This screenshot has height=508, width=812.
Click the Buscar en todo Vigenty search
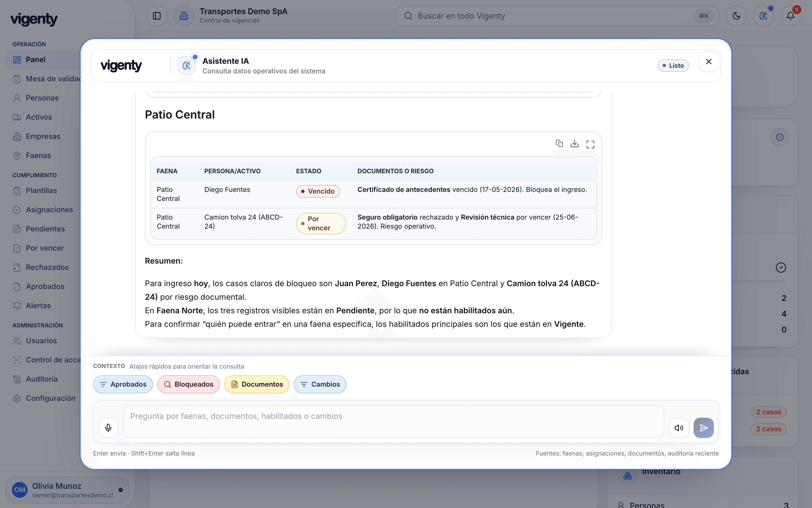tap(557, 16)
